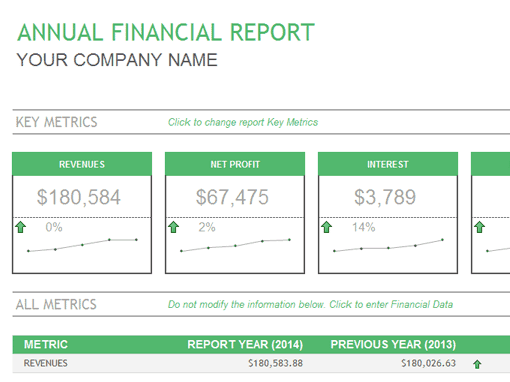This screenshot has height=382, width=510.
Task: Click the Net Profit sparkline chart
Action: (235, 245)
